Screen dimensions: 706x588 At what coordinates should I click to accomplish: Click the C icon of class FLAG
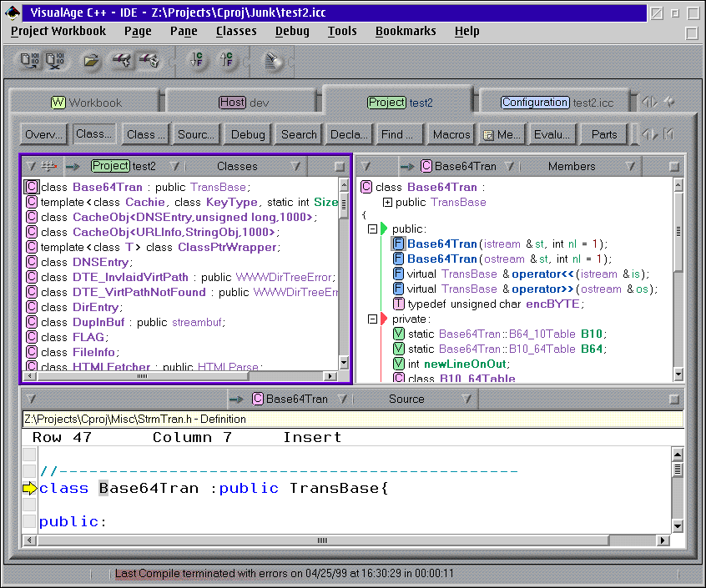(x=32, y=337)
